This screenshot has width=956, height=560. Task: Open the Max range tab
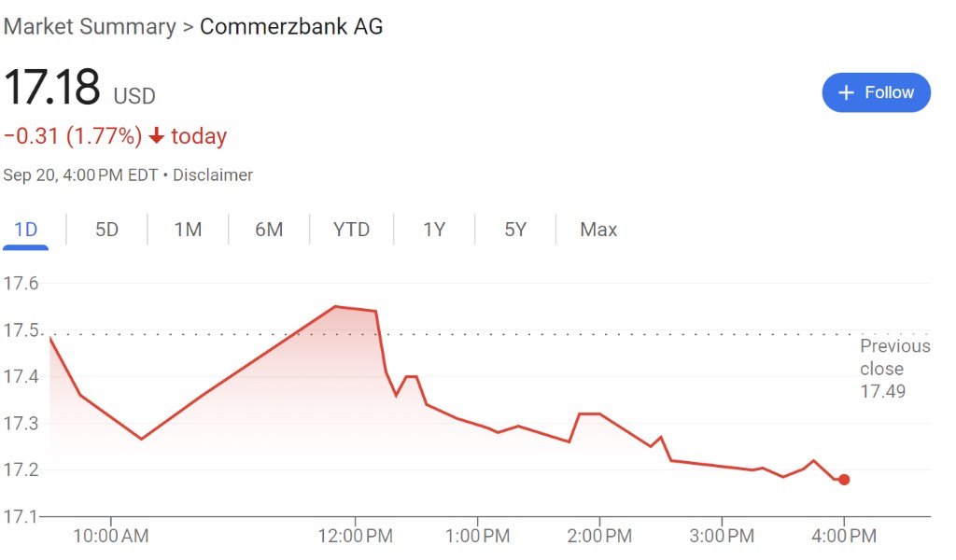point(598,230)
